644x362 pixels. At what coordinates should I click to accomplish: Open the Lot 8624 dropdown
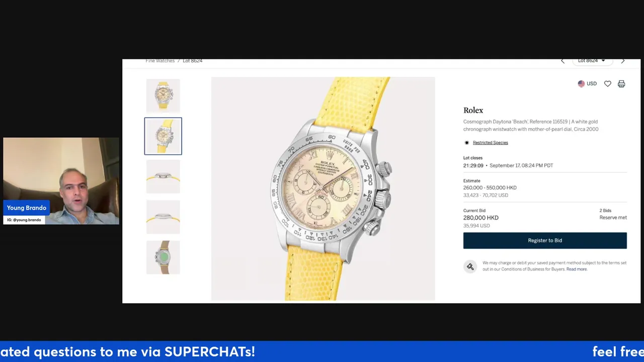pyautogui.click(x=592, y=61)
